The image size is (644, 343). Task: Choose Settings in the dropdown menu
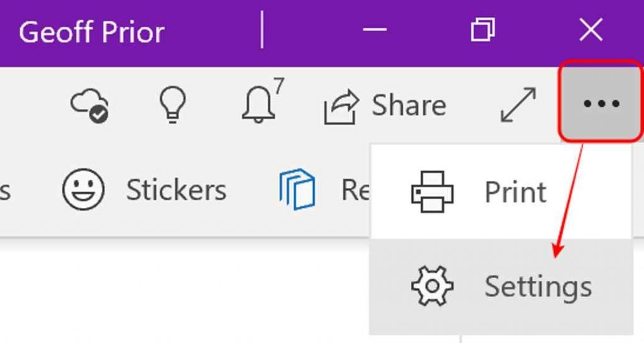pos(501,286)
